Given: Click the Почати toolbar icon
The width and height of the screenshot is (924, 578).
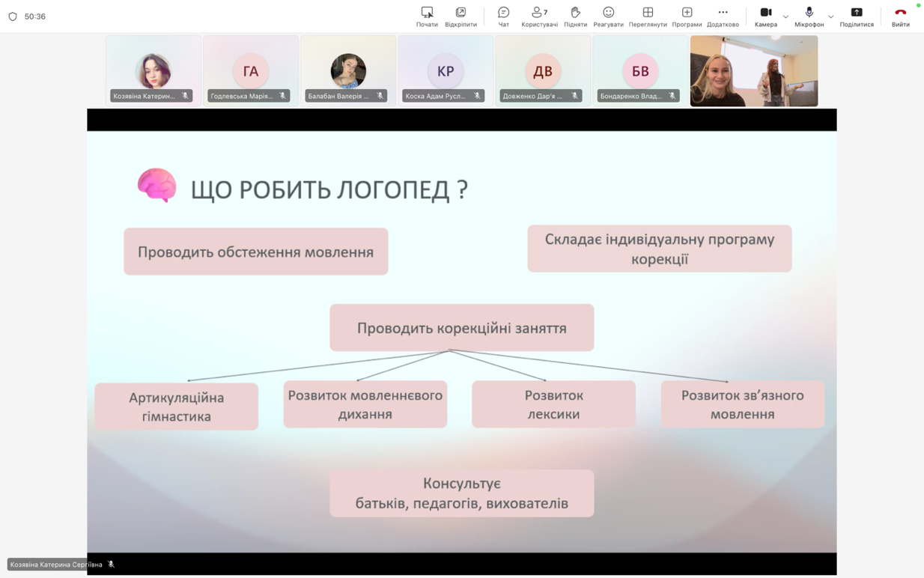Looking at the screenshot, I should (427, 16).
